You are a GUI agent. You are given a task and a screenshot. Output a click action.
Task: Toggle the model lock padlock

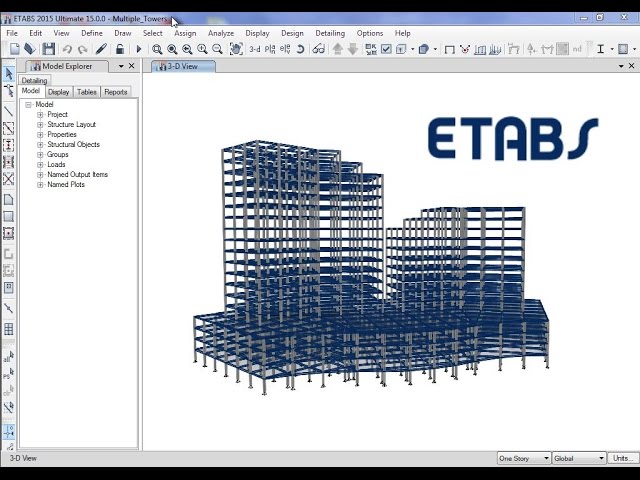click(x=120, y=49)
